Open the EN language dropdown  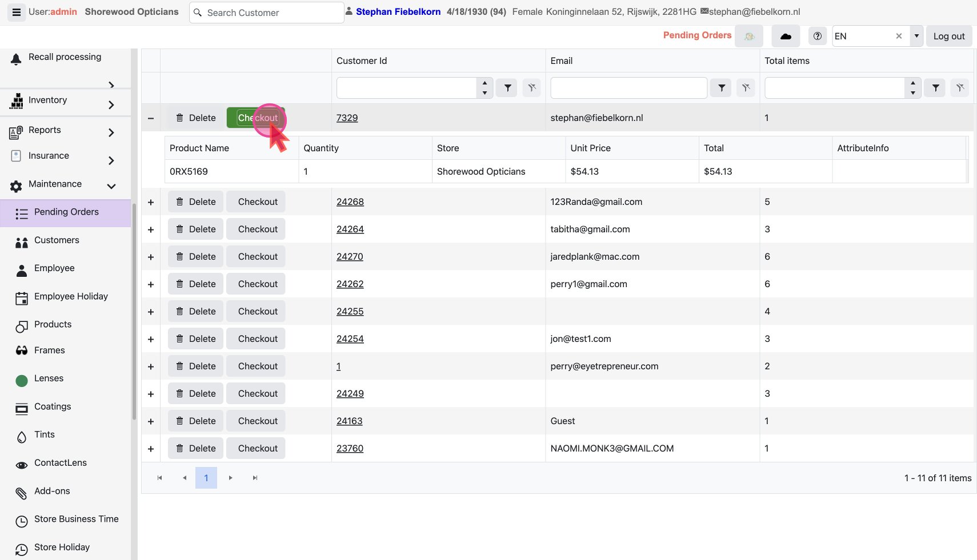916,36
